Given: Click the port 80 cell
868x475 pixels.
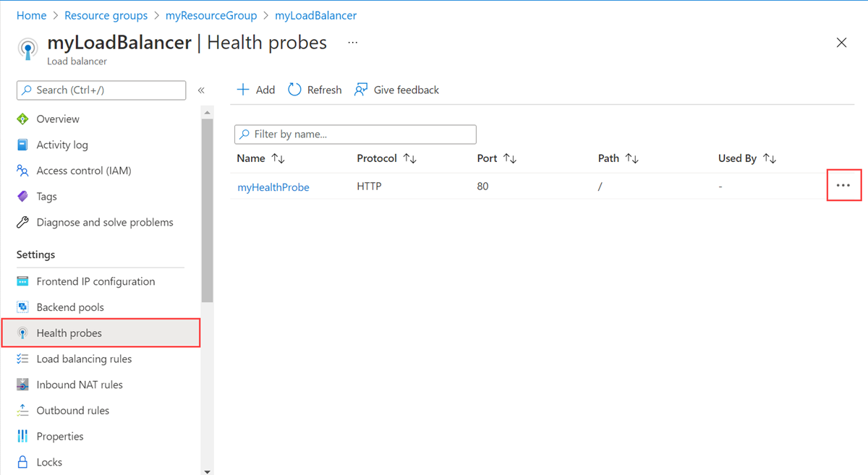Looking at the screenshot, I should point(482,187).
